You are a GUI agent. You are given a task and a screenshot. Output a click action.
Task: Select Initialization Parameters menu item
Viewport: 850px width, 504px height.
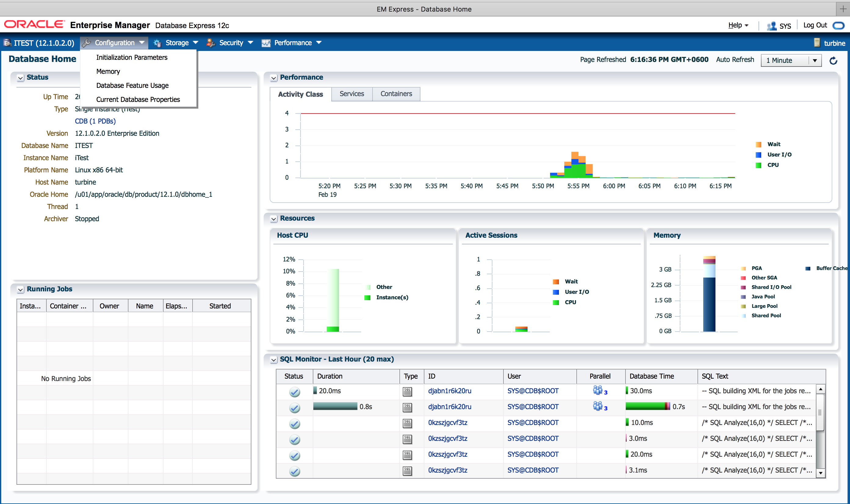pos(132,57)
